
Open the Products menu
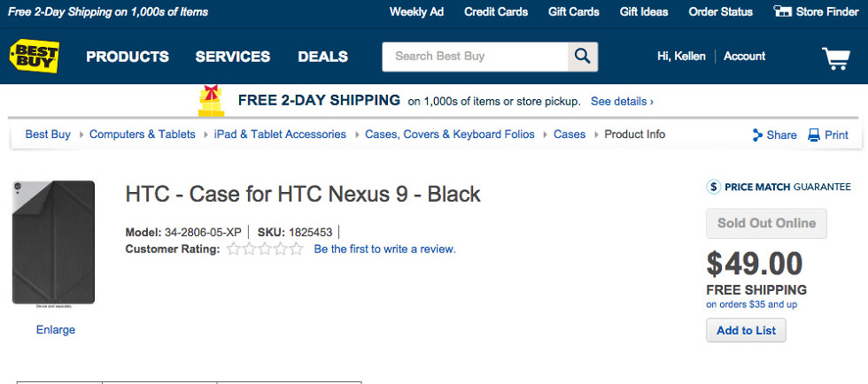point(128,57)
